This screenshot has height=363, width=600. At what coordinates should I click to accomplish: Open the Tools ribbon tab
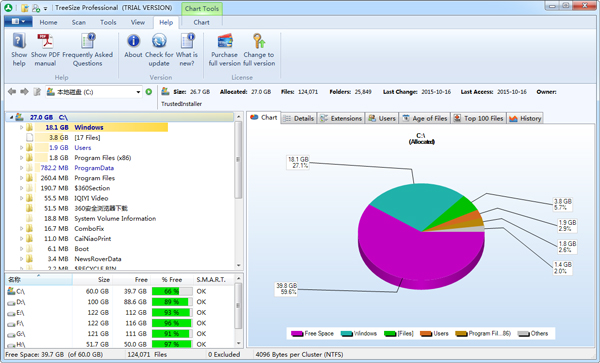tap(108, 22)
